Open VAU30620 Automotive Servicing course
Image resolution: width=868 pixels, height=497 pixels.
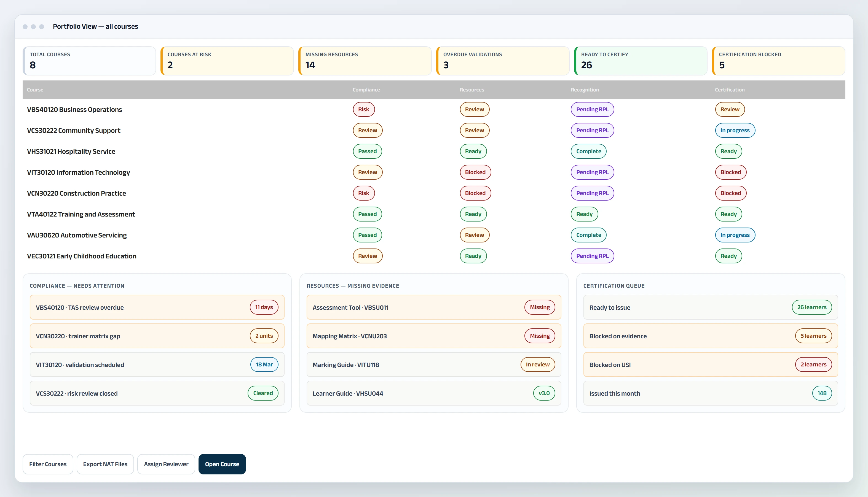(434, 235)
